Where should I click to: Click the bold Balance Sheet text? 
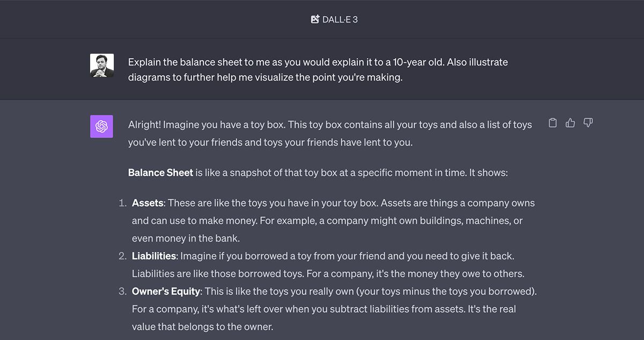tap(160, 172)
